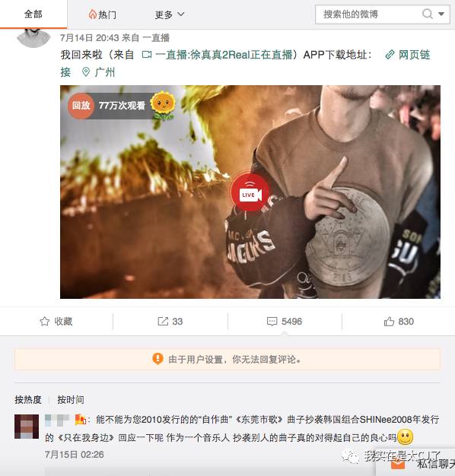
Task: Open the search options dropdown arrow
Action: [x=441, y=14]
